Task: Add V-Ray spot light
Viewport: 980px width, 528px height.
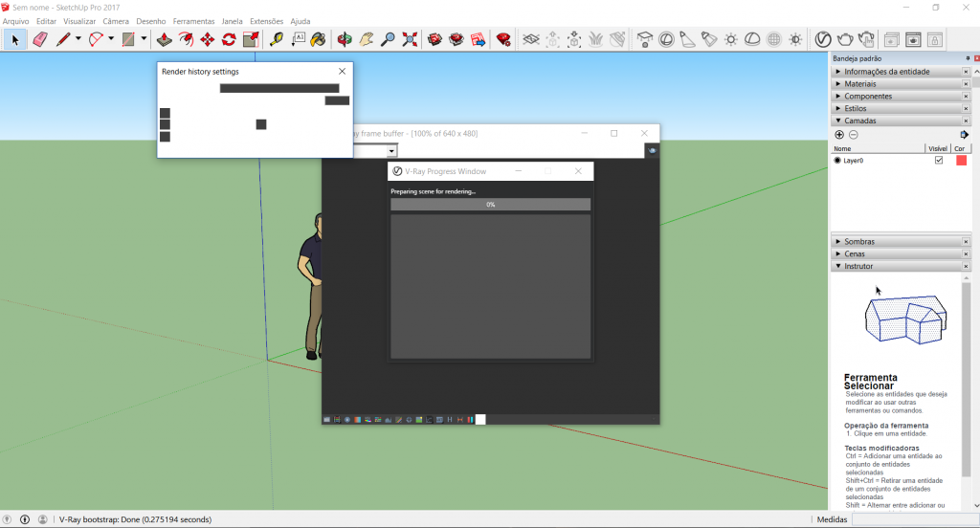Action: tap(687, 40)
